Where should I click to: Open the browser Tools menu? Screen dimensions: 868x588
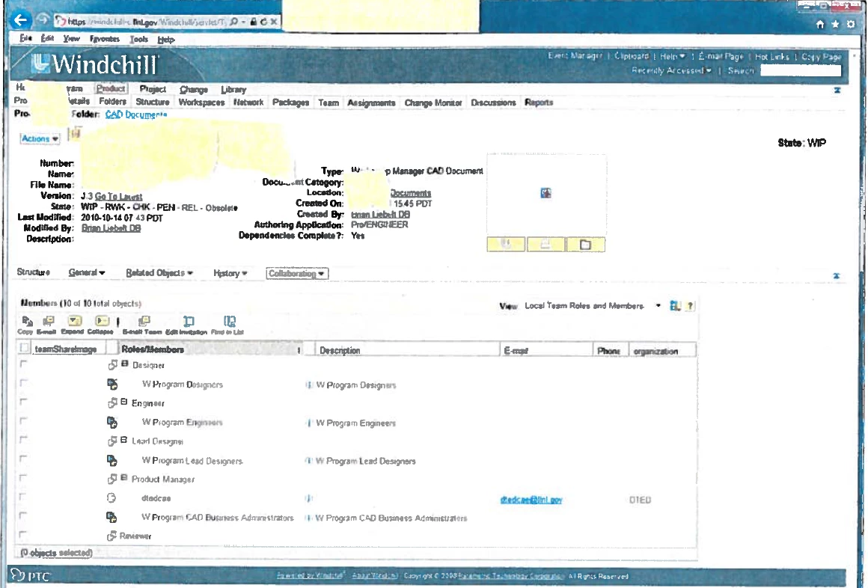(139, 40)
